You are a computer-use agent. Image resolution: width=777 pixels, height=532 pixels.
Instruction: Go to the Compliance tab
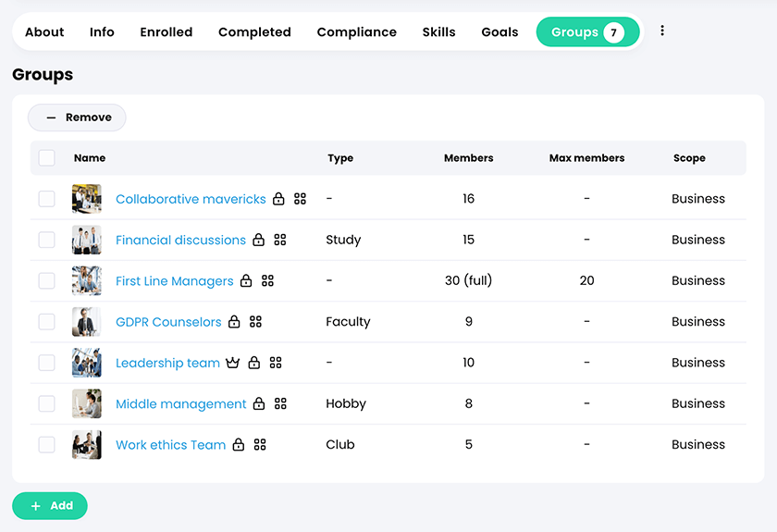tap(357, 32)
